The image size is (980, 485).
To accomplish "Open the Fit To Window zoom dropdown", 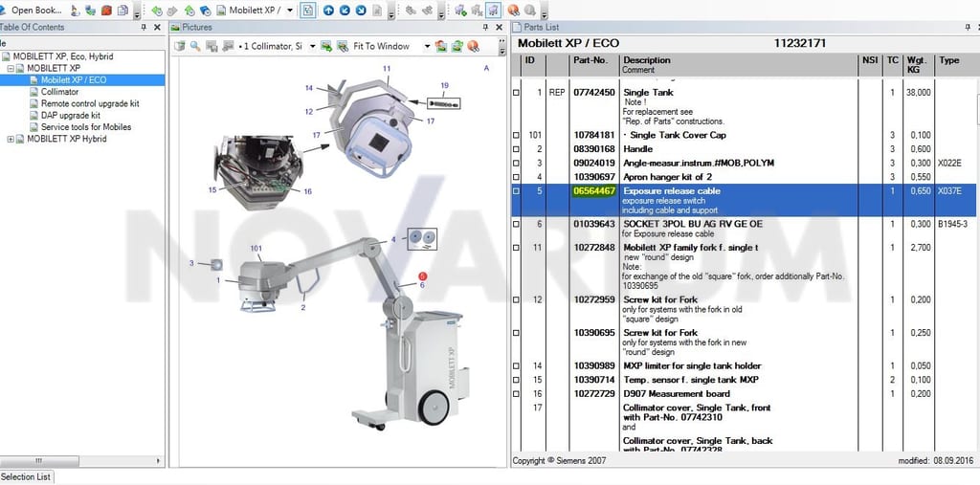I will [428, 46].
